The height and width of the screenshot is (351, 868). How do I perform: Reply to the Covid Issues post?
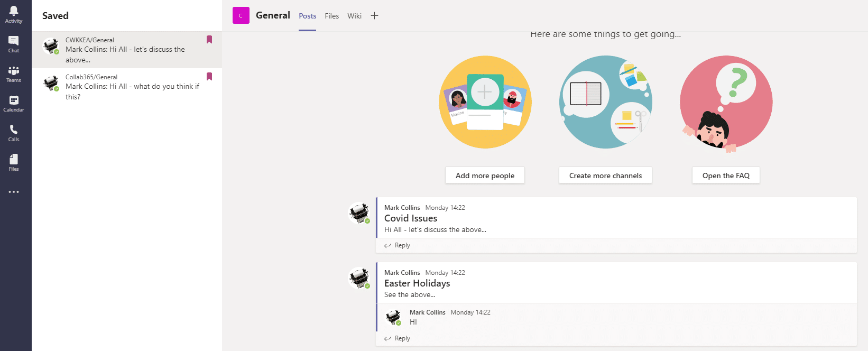397,245
